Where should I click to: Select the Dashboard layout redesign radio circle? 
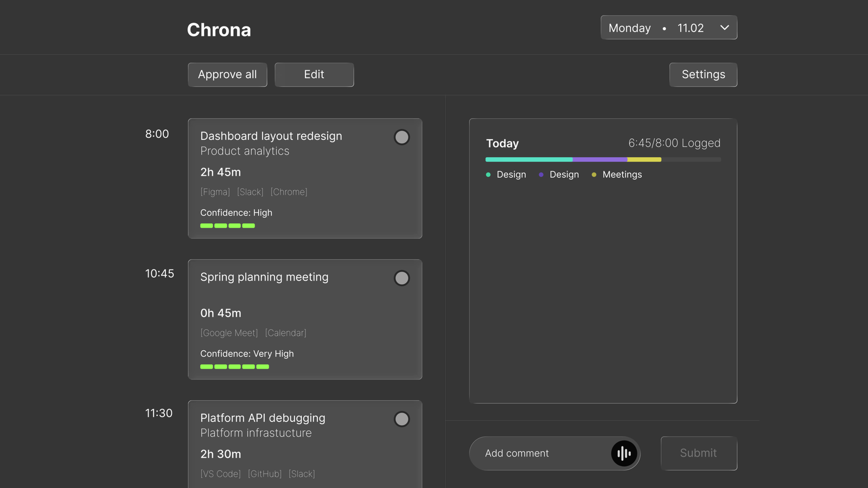click(x=401, y=137)
